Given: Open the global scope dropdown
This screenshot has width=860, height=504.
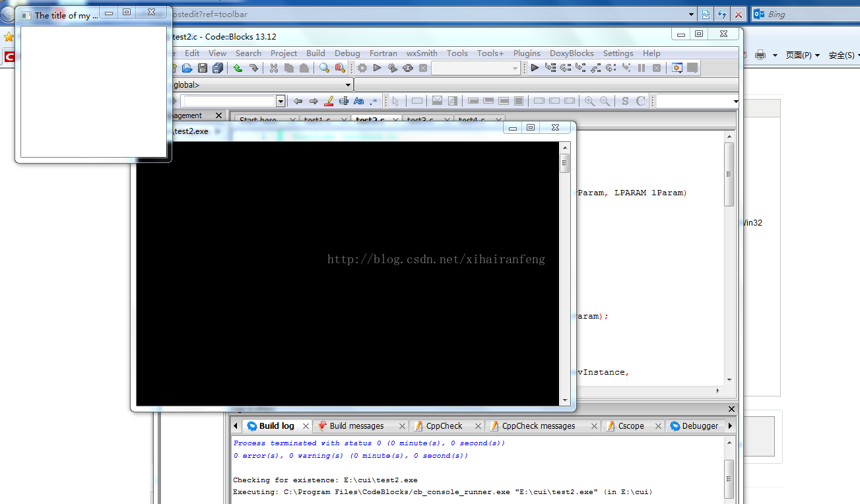Looking at the screenshot, I should [x=348, y=85].
